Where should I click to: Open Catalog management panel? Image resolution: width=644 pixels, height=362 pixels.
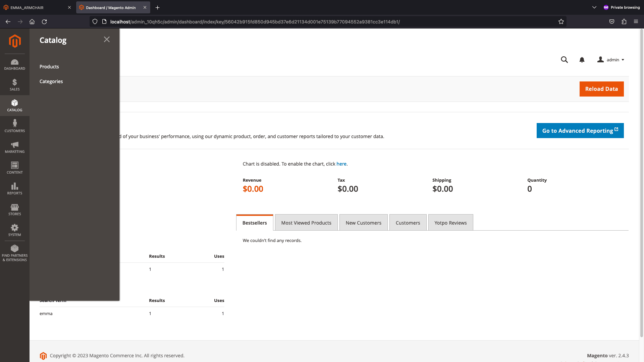[14, 105]
